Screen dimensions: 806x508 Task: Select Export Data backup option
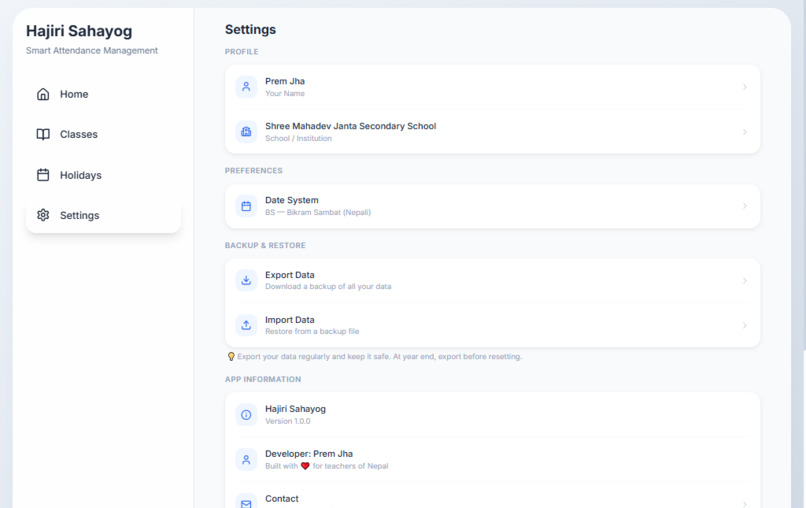tap(492, 280)
